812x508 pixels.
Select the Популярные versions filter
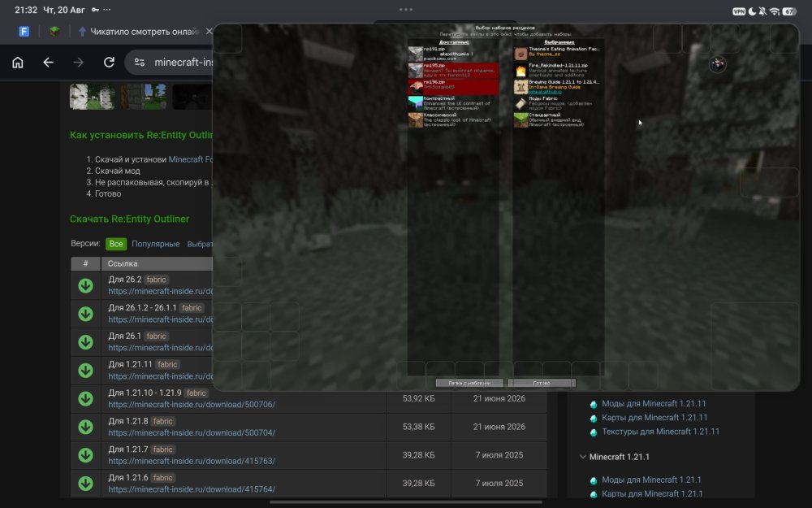pos(155,244)
